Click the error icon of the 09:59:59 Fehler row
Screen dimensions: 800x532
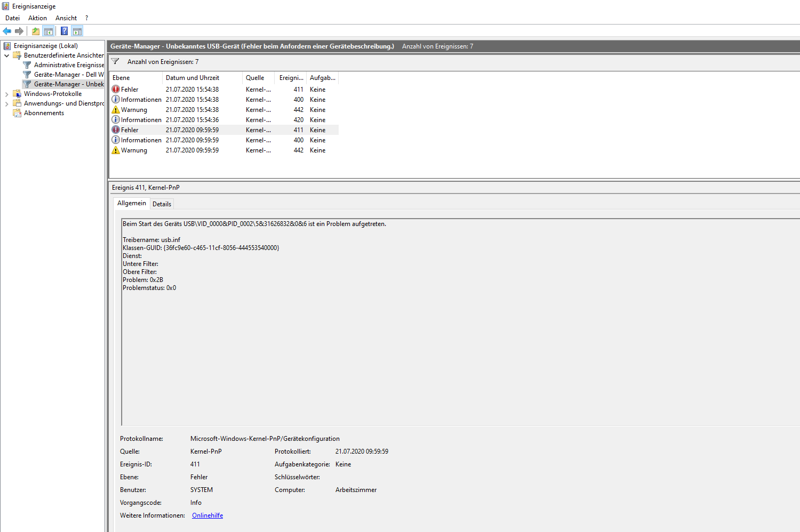(116, 130)
